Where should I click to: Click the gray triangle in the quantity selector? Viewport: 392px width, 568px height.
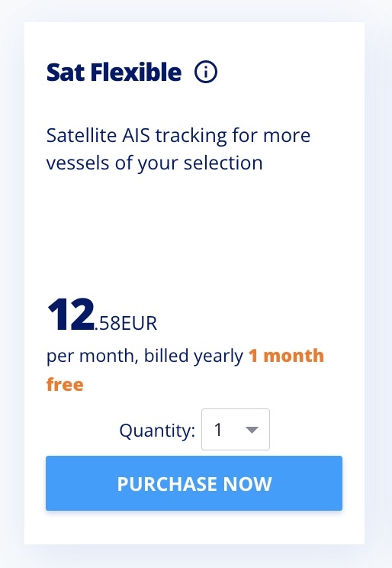click(252, 430)
